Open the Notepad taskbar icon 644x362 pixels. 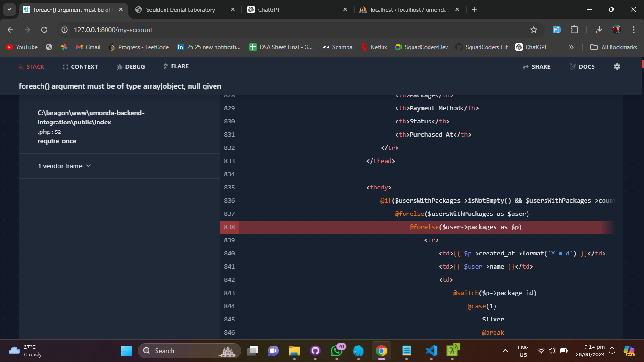(x=406, y=351)
